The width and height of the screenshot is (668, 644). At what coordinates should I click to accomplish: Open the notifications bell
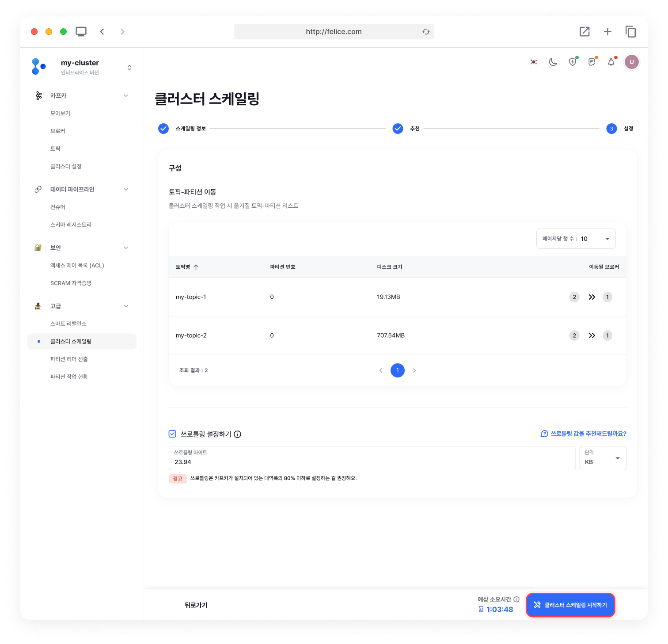[611, 62]
